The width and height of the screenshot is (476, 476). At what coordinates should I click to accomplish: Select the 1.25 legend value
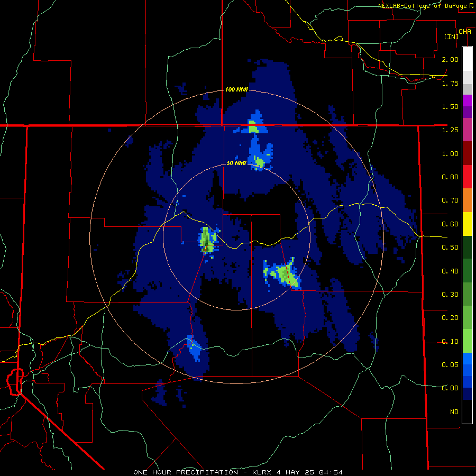click(450, 130)
